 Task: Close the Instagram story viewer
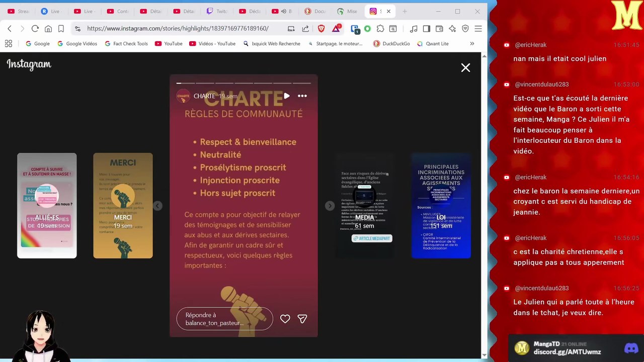click(465, 67)
